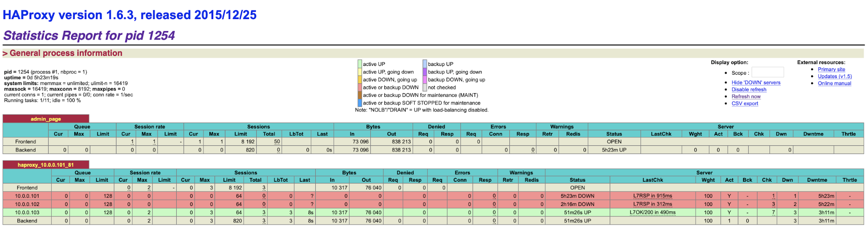
Task: Click the Warnings header in haproxy_10.0.0.101_81 table
Action: (521, 173)
